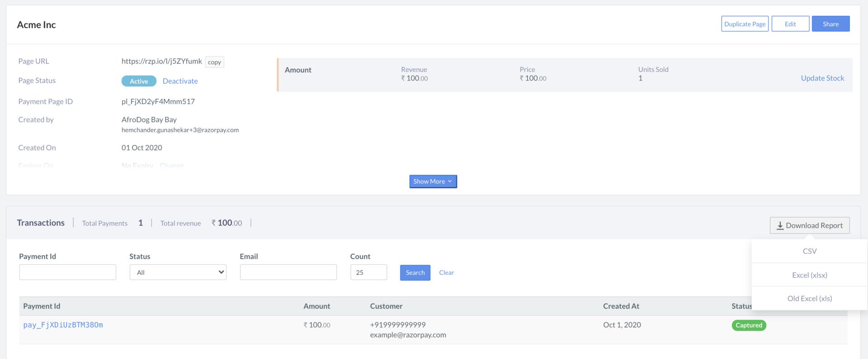Choose Excel (xlsx) report format

pyautogui.click(x=809, y=275)
